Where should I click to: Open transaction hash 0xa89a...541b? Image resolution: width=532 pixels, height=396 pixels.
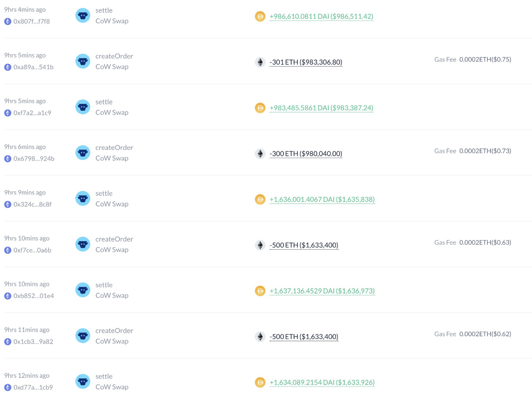pyautogui.click(x=33, y=67)
